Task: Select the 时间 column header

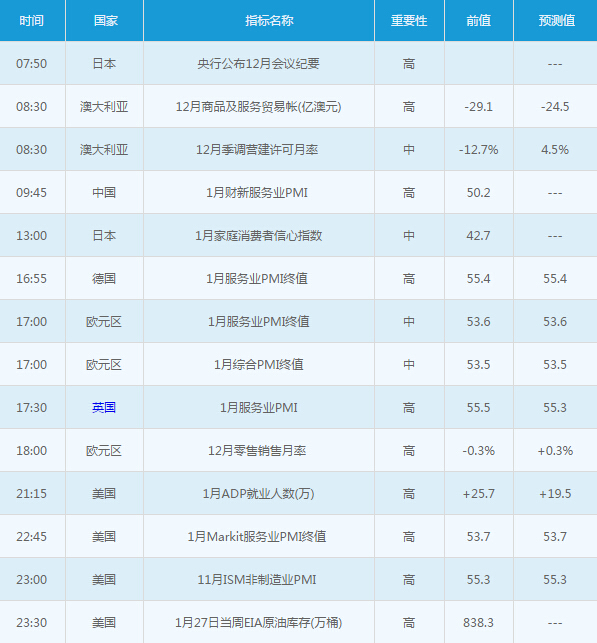Action: click(32, 21)
